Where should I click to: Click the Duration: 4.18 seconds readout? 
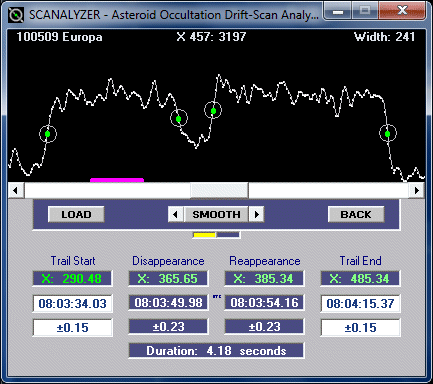(x=216, y=351)
